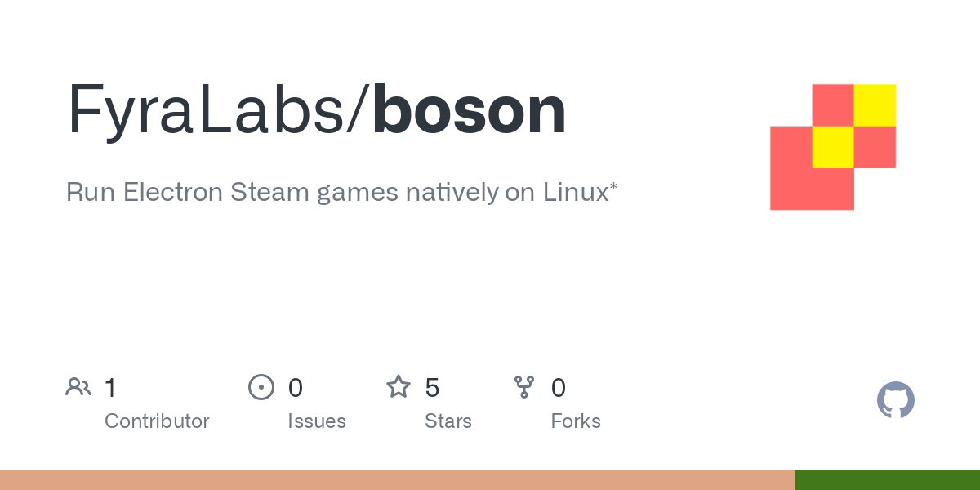This screenshot has width=980, height=490.
Task: Click the green language bar segment
Action: pos(888,480)
